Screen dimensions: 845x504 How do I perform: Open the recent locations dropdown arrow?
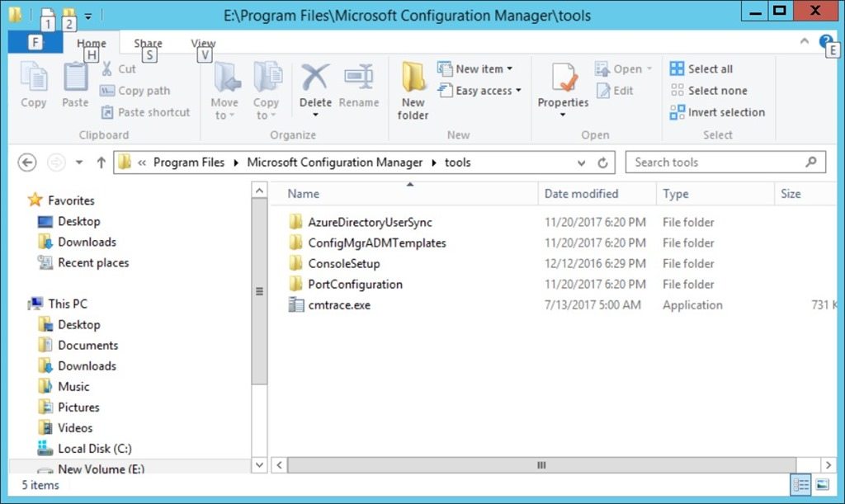pos(79,162)
